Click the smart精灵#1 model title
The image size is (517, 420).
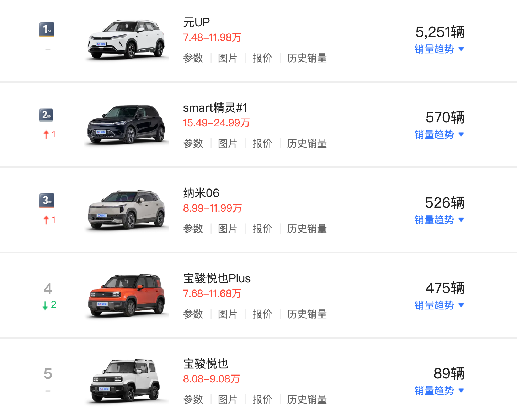(215, 108)
